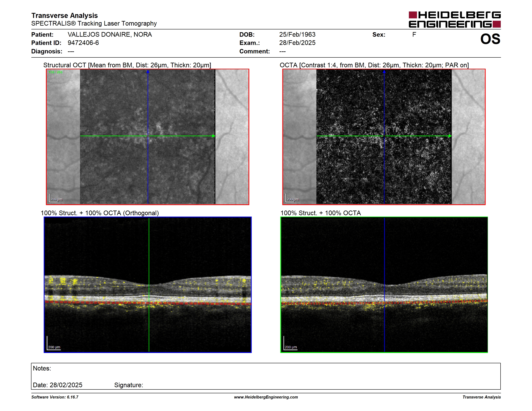Screen dimensions: 532x411
Task: Click the green arrowhead in Structural OCT image
Action: 214,136
